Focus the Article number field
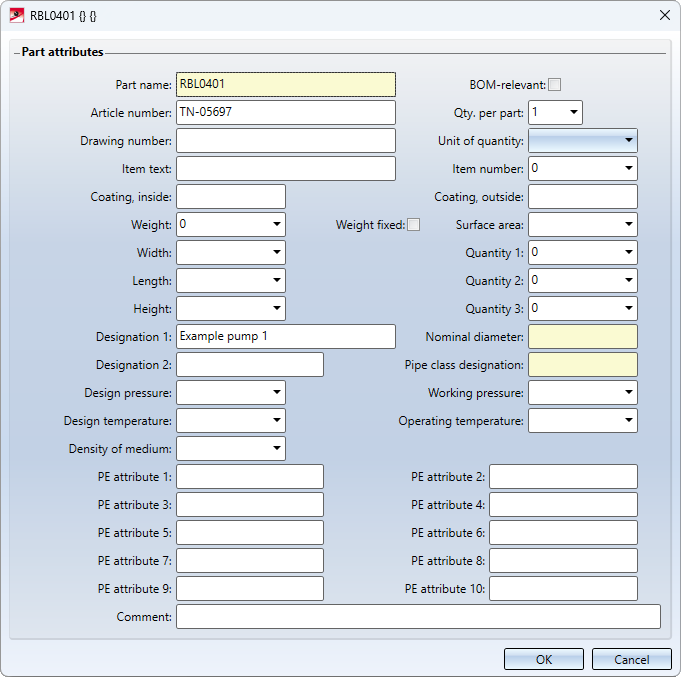Image resolution: width=681 pixels, height=677 pixels. [x=286, y=112]
